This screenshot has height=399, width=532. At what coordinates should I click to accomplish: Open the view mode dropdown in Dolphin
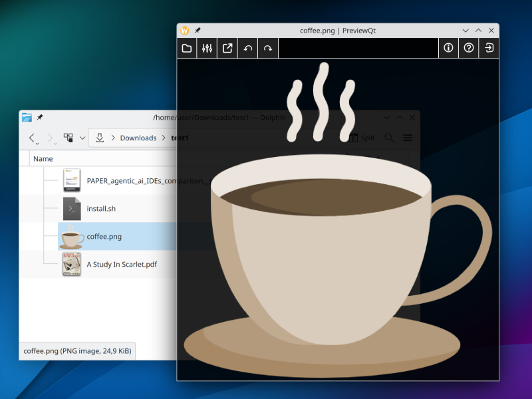pos(81,138)
